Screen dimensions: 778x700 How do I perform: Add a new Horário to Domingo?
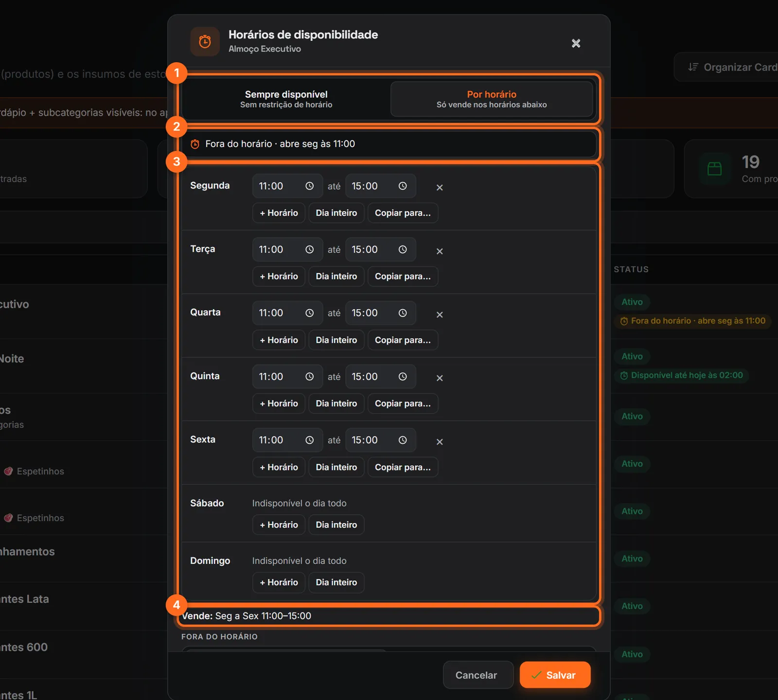(279, 582)
